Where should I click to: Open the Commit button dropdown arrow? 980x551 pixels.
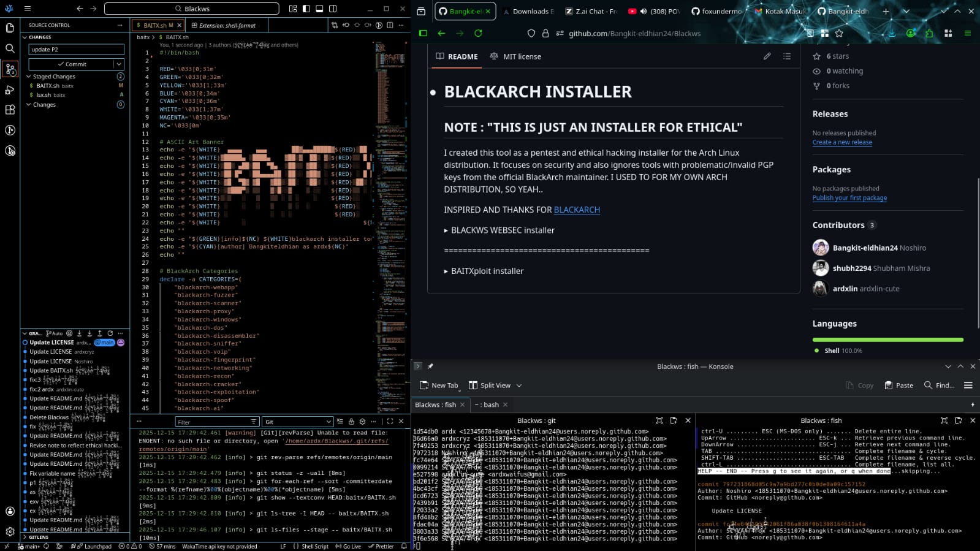coord(118,64)
